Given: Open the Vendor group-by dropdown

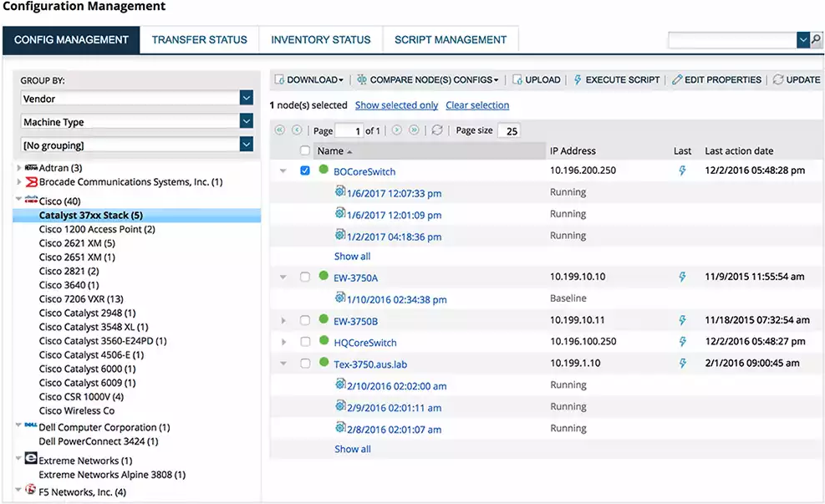Looking at the screenshot, I should pyautogui.click(x=247, y=98).
